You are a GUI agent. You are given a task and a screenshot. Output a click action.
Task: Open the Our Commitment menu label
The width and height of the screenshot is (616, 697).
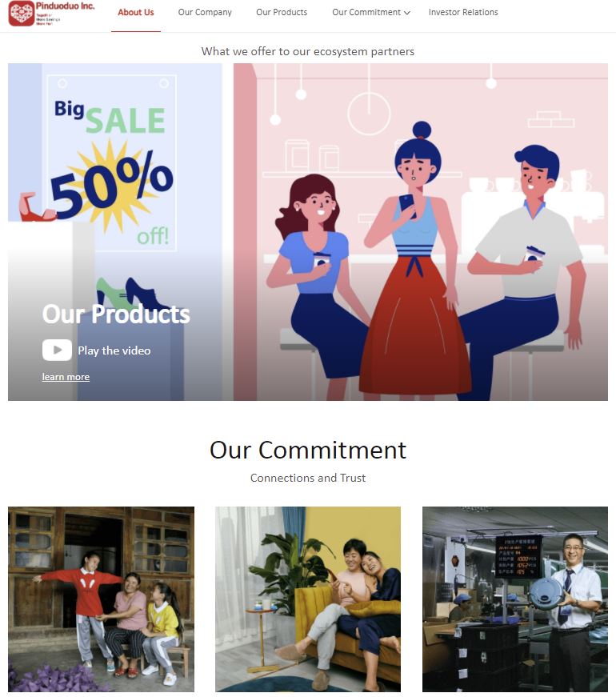tap(366, 13)
